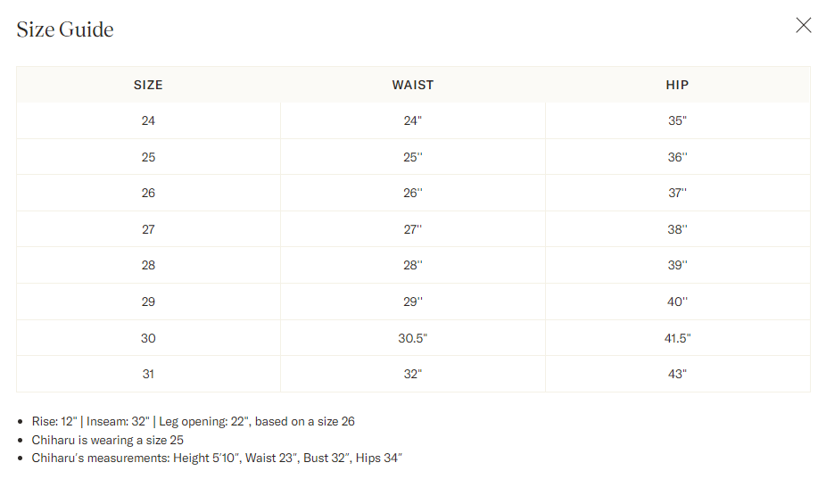Click the Chiharu's measurements line
The width and height of the screenshot is (818, 504).
(217, 459)
